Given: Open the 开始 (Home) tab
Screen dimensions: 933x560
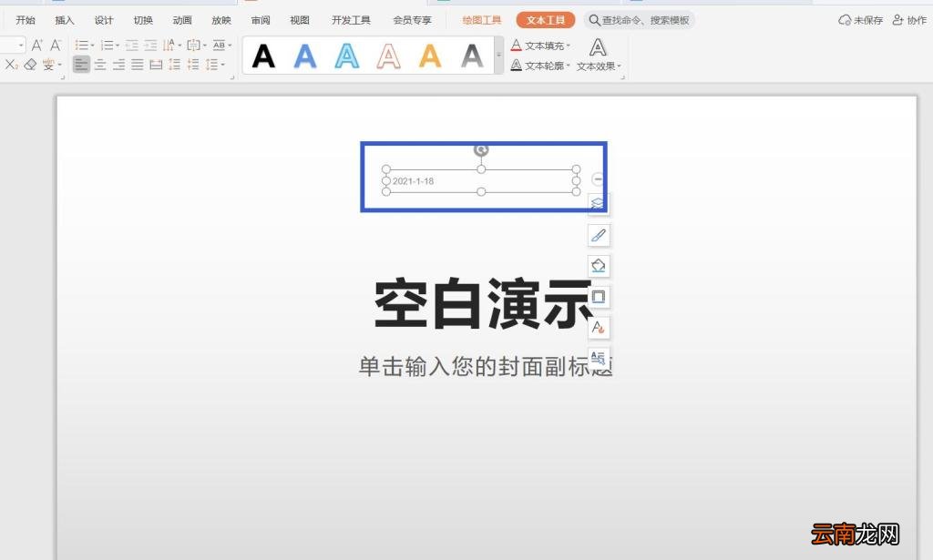Looking at the screenshot, I should coord(26,20).
